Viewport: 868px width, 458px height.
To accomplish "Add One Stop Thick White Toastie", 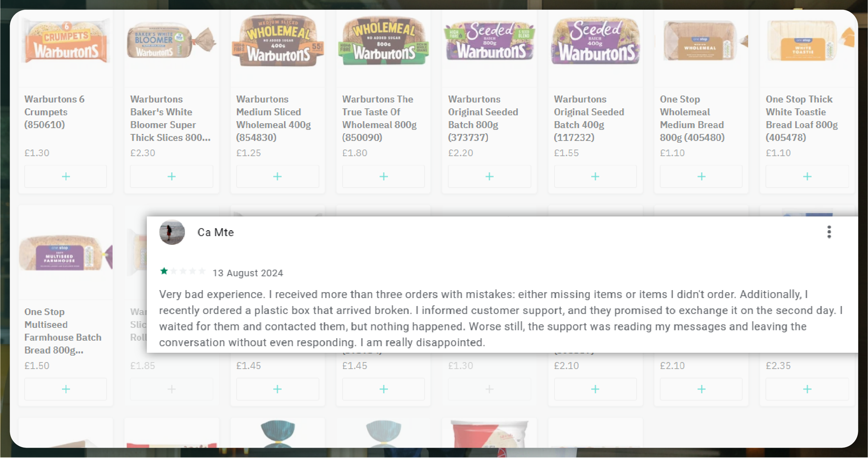I will [x=807, y=177].
